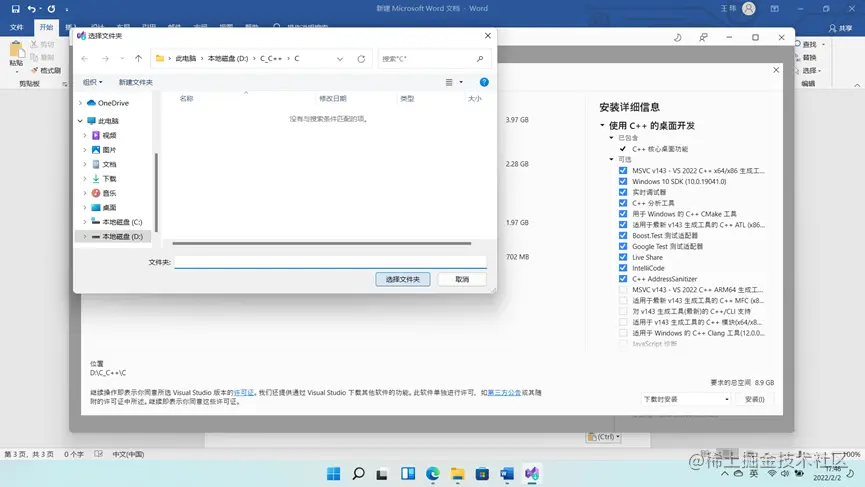Open Widgets on taskbar
Screen dimensions: 865x487
coord(408,474)
